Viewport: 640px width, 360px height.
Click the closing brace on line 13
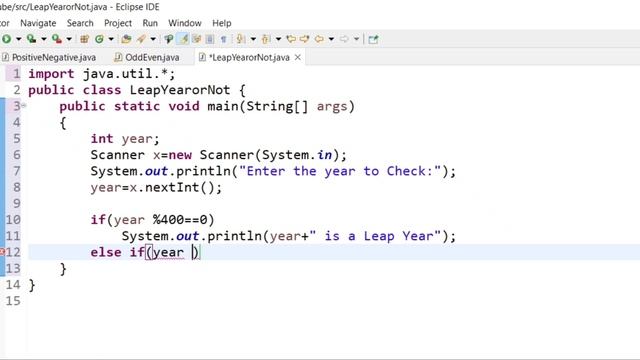[63, 269]
